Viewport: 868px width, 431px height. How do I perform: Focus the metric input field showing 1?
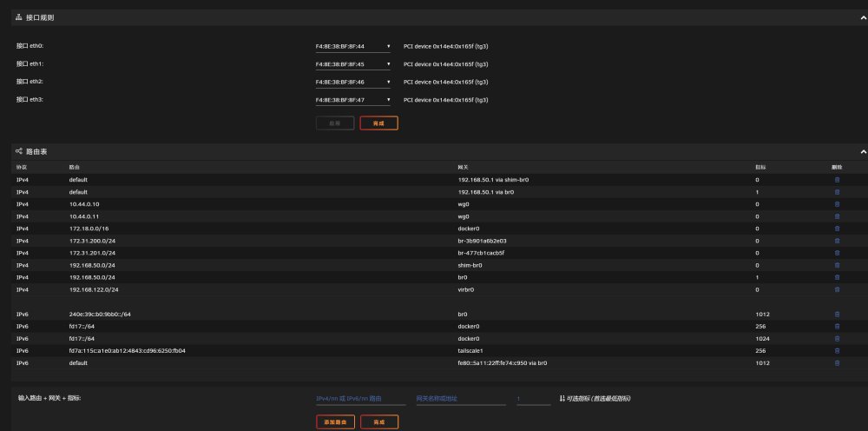tap(534, 399)
